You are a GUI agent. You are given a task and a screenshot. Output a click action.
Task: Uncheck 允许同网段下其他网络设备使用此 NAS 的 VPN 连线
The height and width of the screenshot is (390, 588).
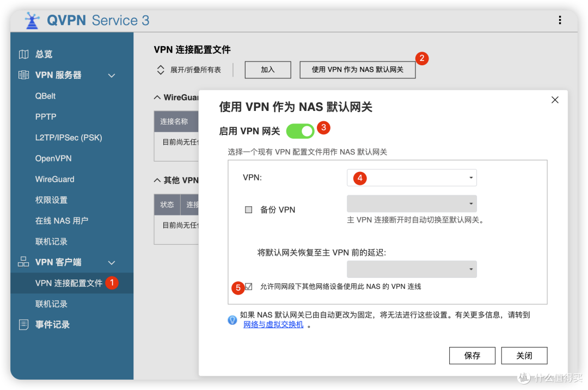(x=249, y=287)
